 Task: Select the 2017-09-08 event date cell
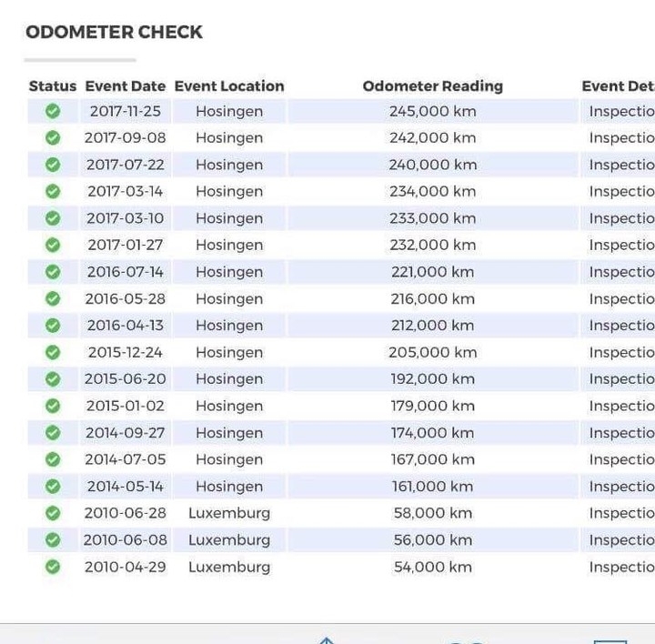click(x=126, y=138)
